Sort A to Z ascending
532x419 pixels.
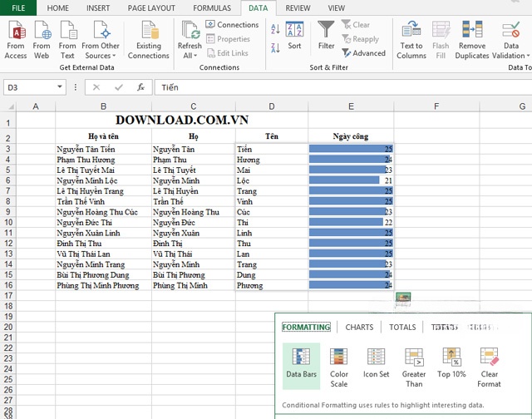pyautogui.click(x=275, y=29)
